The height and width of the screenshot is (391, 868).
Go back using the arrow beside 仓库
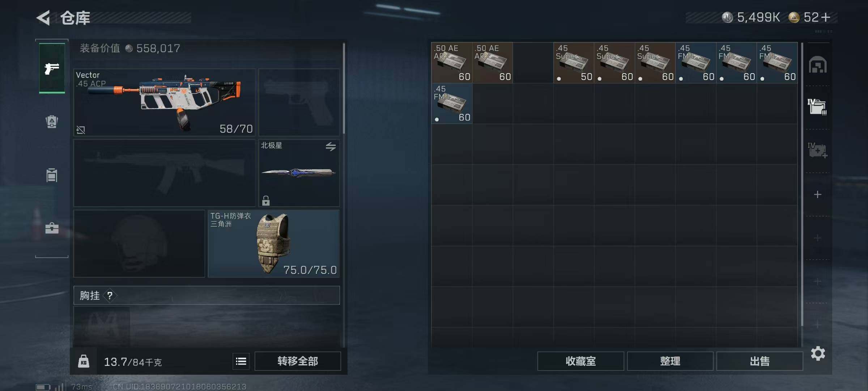[x=43, y=18]
